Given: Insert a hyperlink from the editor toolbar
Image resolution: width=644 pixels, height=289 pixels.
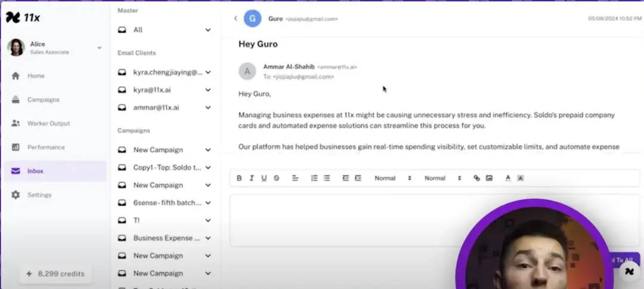Looking at the screenshot, I should click(x=476, y=179).
